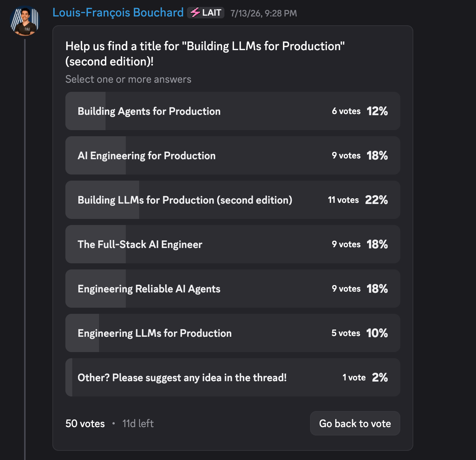Click the 1 vote count on Other option
476x460 pixels.
click(354, 377)
